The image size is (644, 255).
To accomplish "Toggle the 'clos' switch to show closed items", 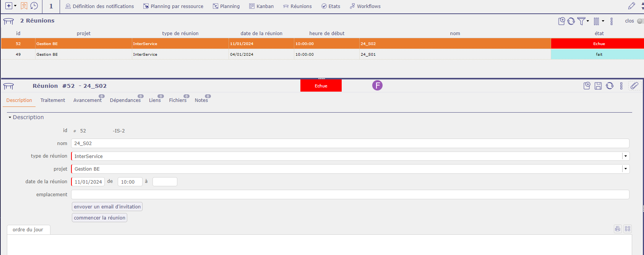I will tap(640, 21).
